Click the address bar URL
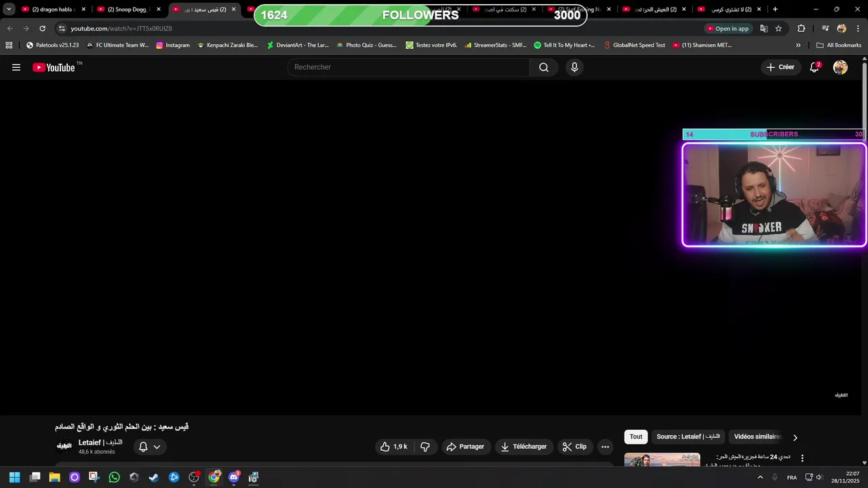 pyautogui.click(x=121, y=28)
